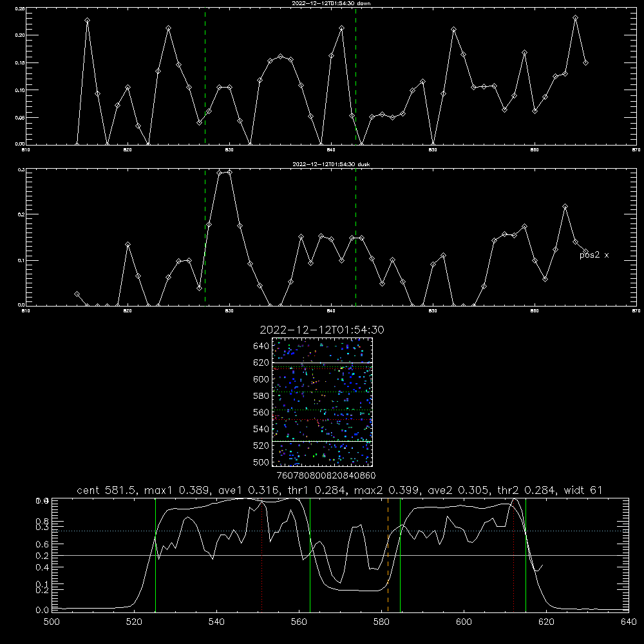The height and width of the screenshot is (644, 644).
Task: Click the '0.15' y-axis label of dawn plot
Action: pos(20,63)
